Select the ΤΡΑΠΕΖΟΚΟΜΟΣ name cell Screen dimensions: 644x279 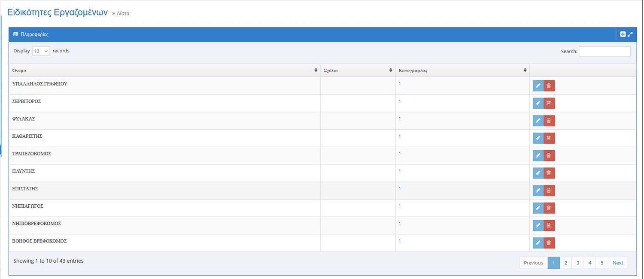(x=165, y=156)
